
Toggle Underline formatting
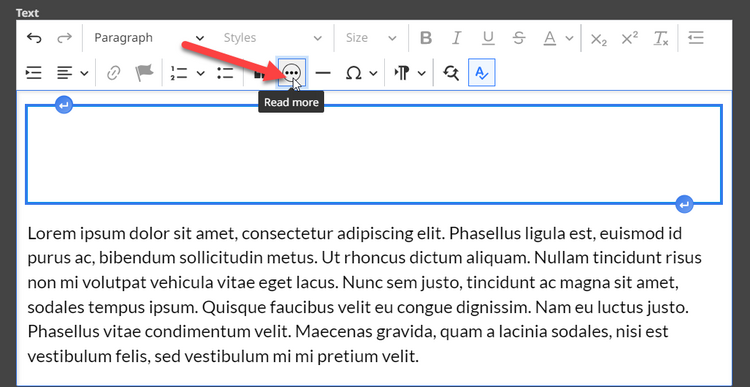tap(488, 38)
